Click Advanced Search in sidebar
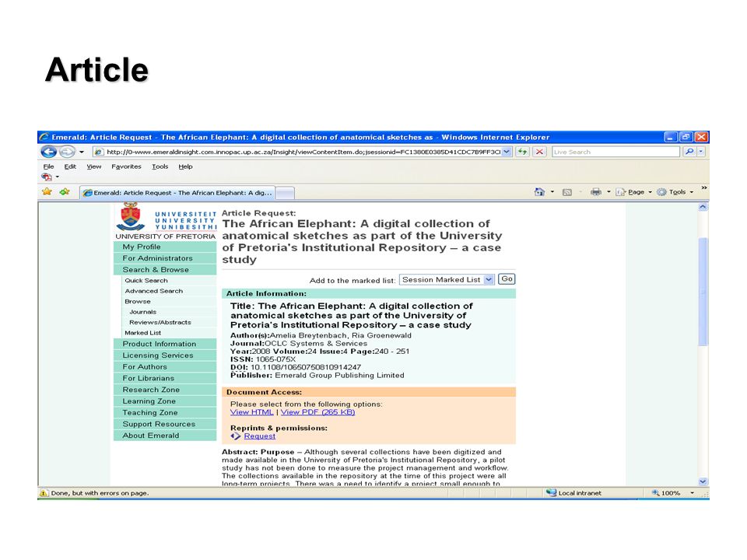Viewport: 747px width, 560px height. (153, 291)
